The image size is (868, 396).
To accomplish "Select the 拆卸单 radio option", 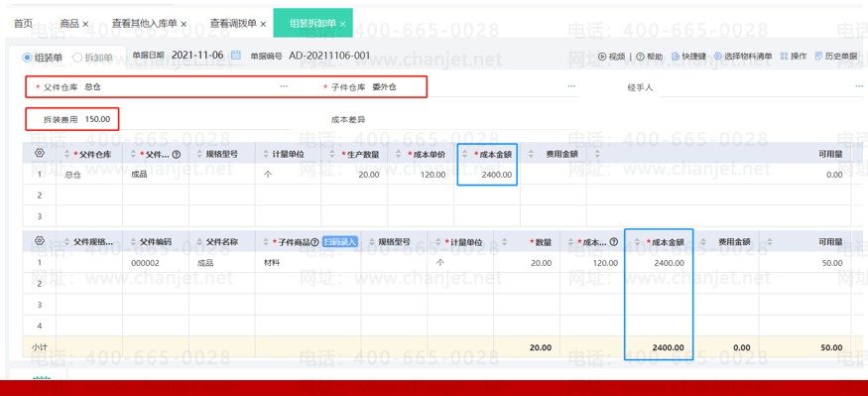I will click(x=77, y=58).
